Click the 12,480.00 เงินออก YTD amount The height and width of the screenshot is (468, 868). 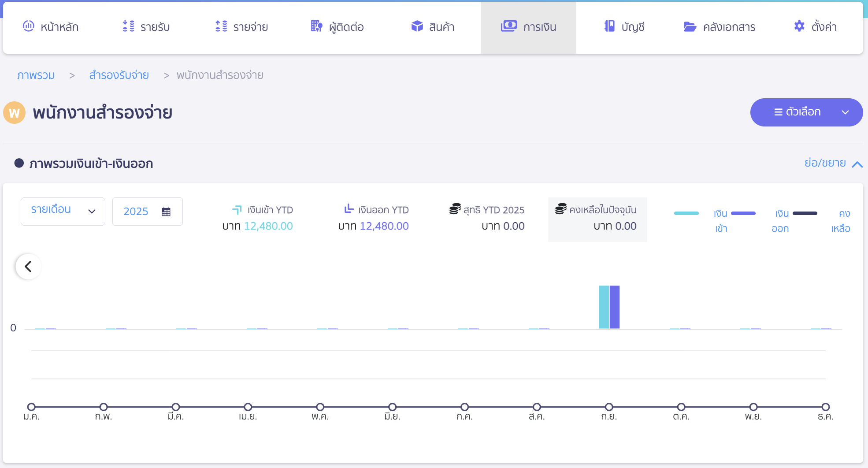384,226
